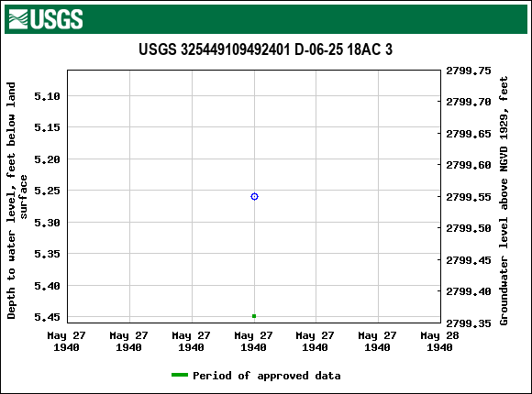Click the left axis value 5.45
Screen dimensions: 532x394
click(47, 317)
